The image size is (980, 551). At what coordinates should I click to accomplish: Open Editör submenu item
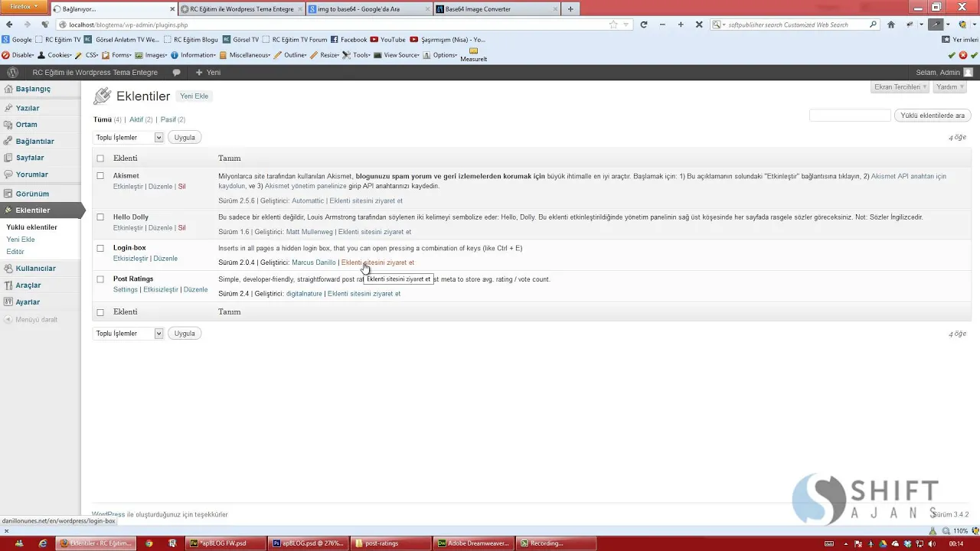coord(15,252)
